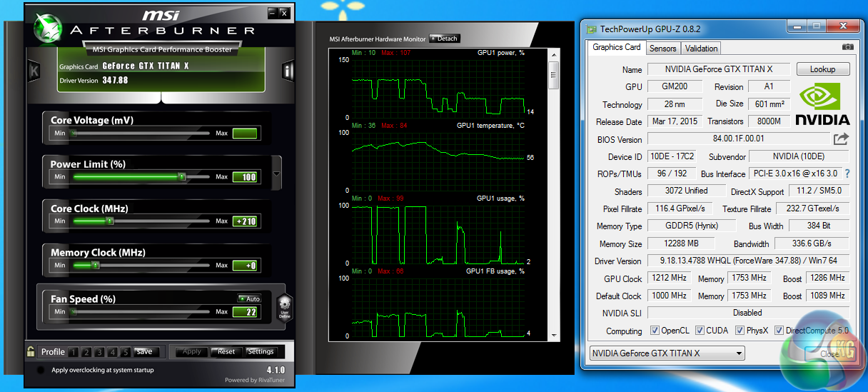Toggle the profile lock padlock icon
This screenshot has width=868, height=392.
(x=31, y=351)
